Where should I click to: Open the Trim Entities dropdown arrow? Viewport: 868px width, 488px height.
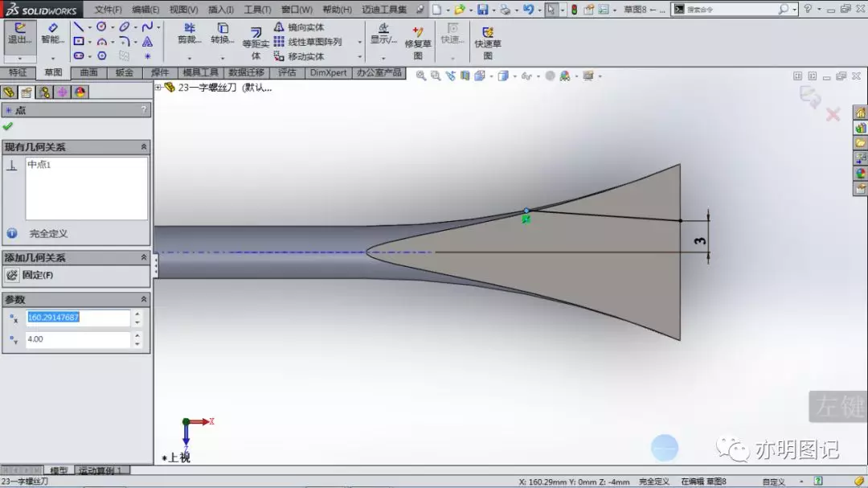190,58
